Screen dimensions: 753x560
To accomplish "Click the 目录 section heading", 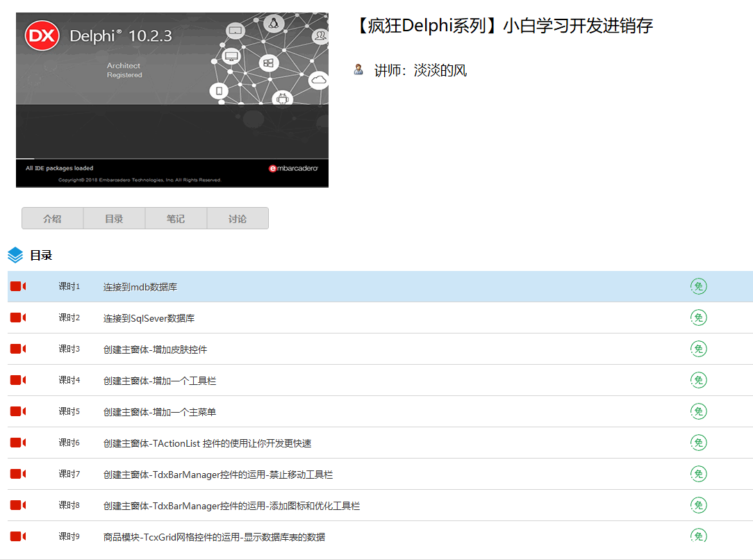I will point(41,255).
